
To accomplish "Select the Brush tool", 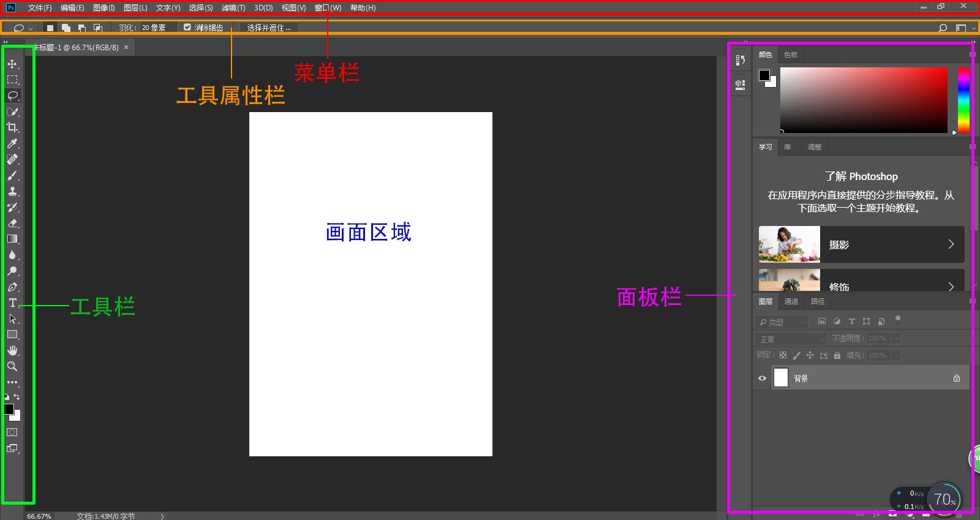I will tap(12, 175).
